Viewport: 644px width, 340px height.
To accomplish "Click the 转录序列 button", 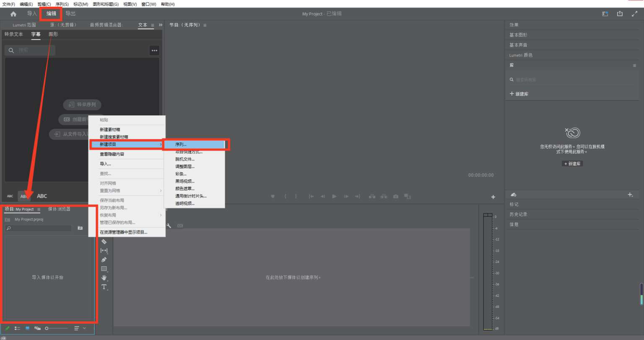I will click(x=82, y=104).
